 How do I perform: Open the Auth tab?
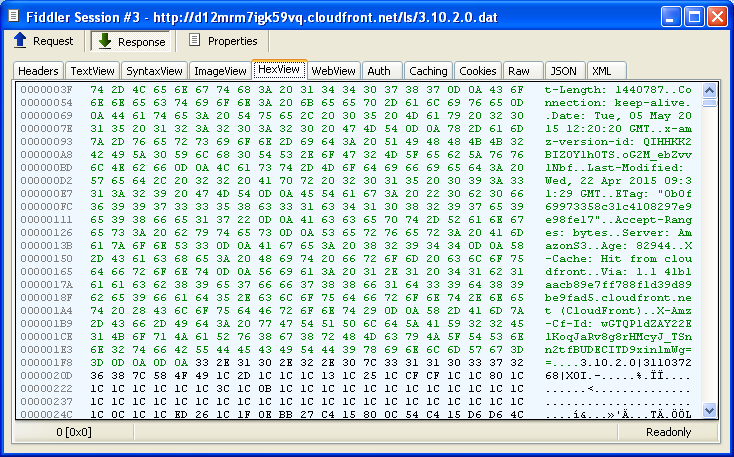(x=379, y=71)
